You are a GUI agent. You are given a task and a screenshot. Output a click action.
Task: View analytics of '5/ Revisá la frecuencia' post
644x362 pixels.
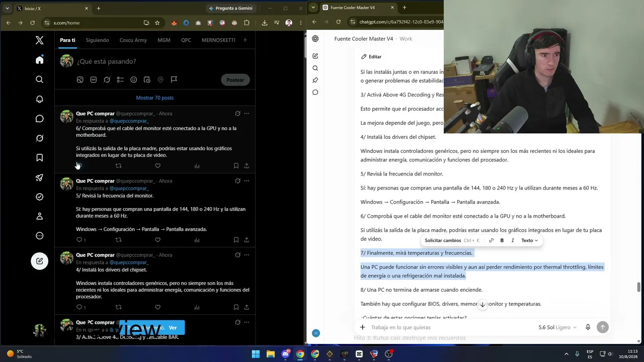point(197,240)
